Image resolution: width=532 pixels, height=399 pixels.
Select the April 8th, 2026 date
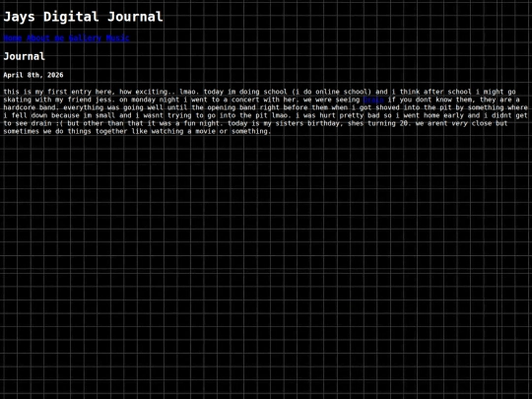pyautogui.click(x=33, y=75)
